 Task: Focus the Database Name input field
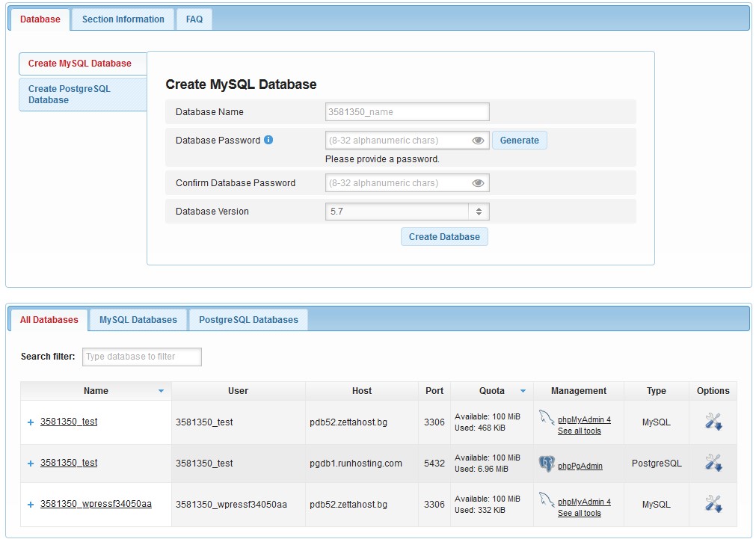(408, 112)
